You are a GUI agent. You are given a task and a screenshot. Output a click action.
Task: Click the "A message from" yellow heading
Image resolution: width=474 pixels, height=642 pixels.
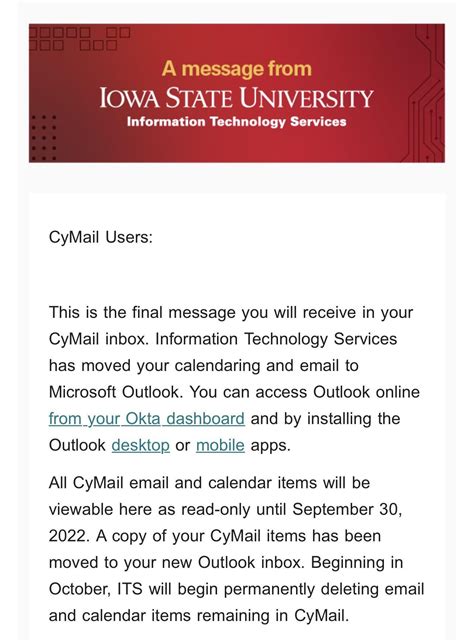point(237,68)
